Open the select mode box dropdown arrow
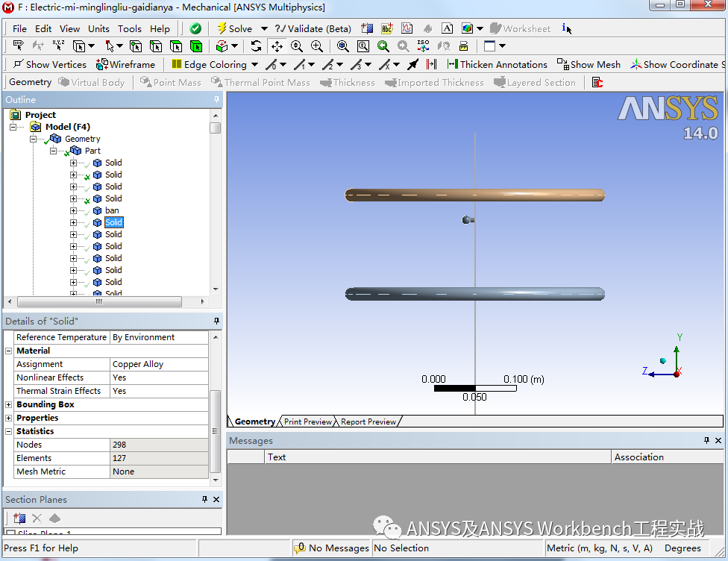This screenshot has width=728, height=561. [x=91, y=46]
